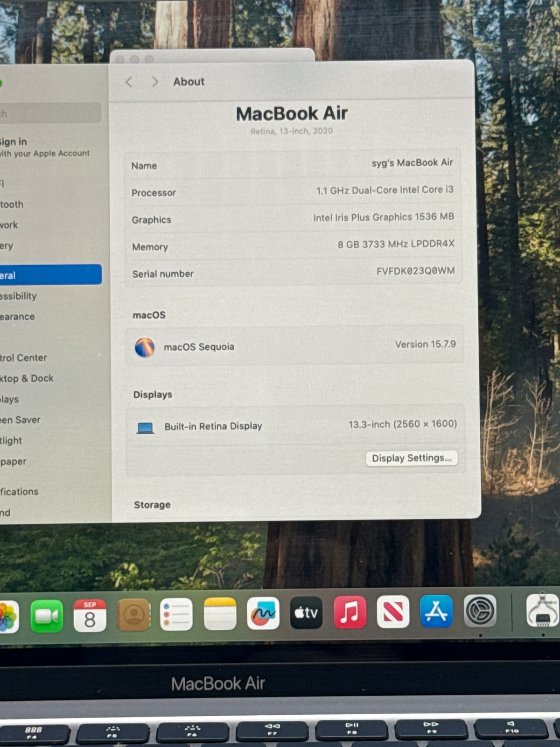Open the App Store from the Dock

point(436,611)
